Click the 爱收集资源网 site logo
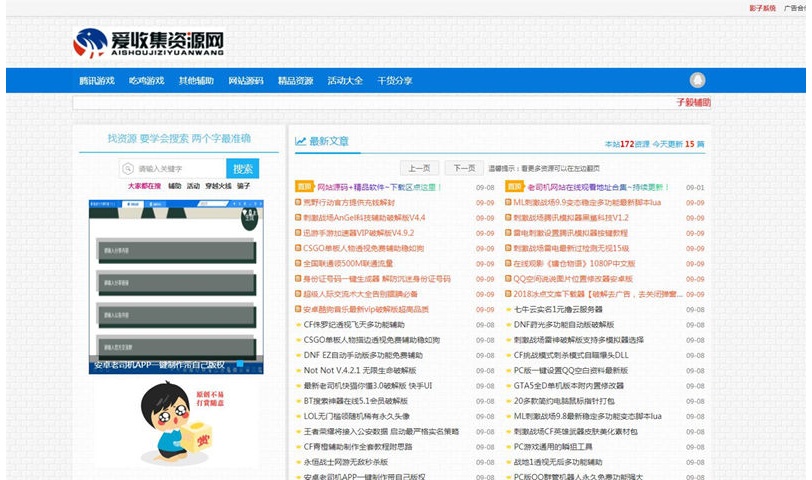The image size is (812, 480). click(147, 43)
